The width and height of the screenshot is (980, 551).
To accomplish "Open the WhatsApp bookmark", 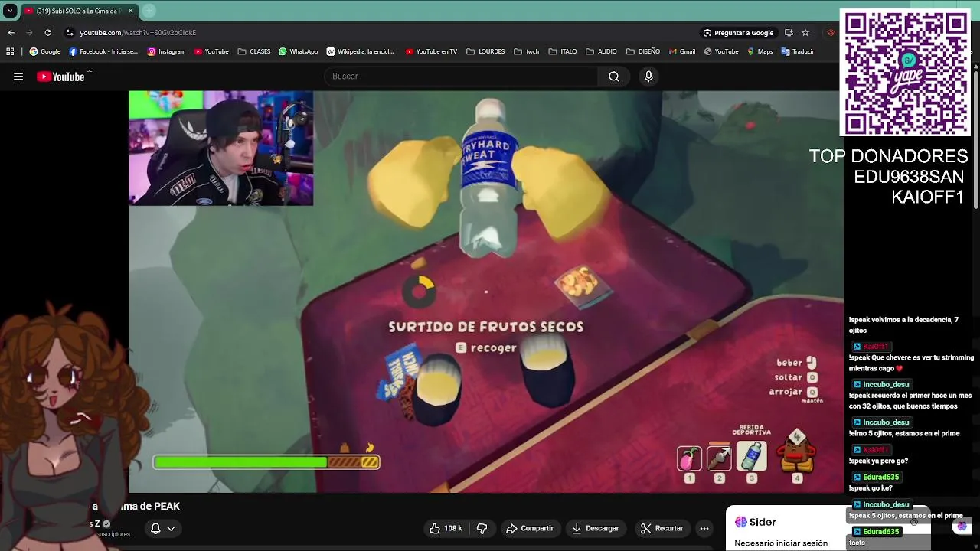I will (x=299, y=51).
